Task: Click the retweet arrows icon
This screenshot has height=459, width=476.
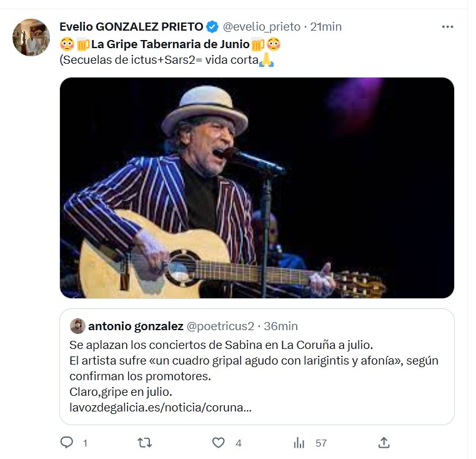Action: 144,443
